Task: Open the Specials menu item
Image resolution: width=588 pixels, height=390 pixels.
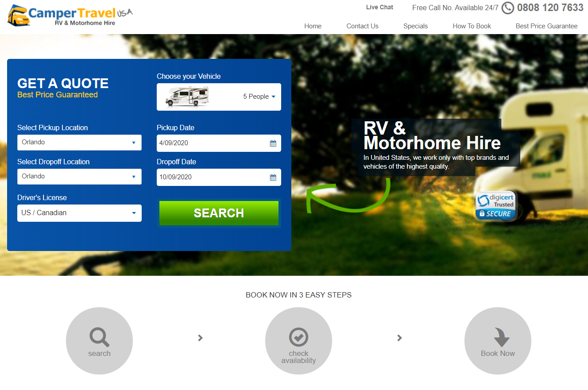Action: coord(415,26)
